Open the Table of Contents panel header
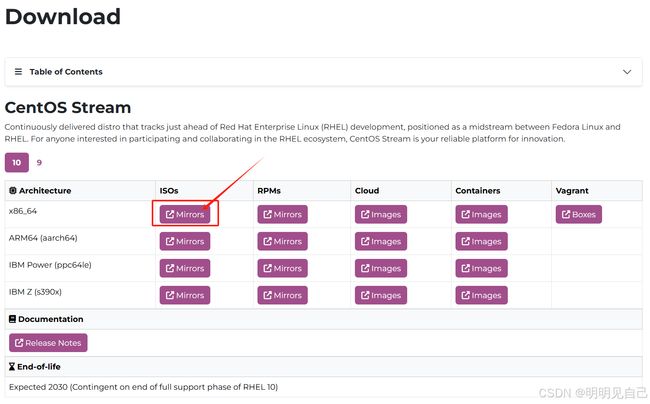Screen dimensions: 650x404 pos(323,72)
